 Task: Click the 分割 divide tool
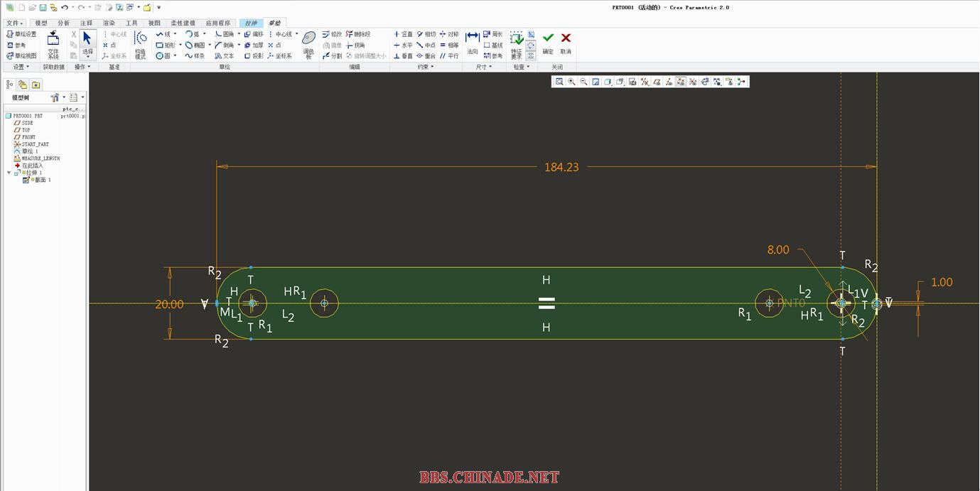(332, 55)
